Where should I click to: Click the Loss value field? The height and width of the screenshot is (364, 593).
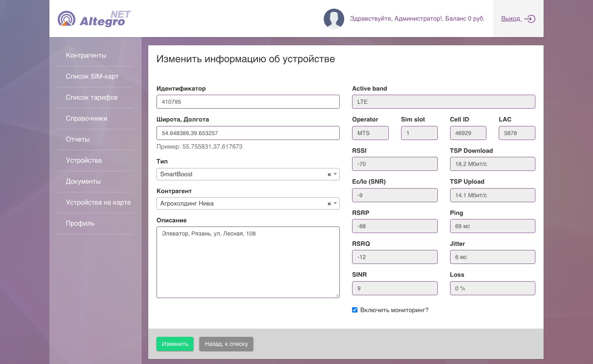tap(493, 288)
